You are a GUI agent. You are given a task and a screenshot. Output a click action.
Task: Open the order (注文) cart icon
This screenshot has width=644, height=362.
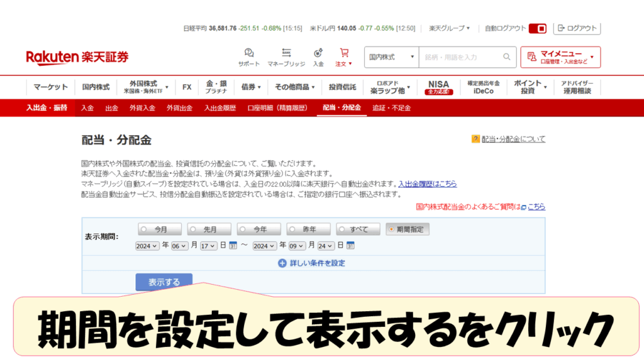click(344, 53)
